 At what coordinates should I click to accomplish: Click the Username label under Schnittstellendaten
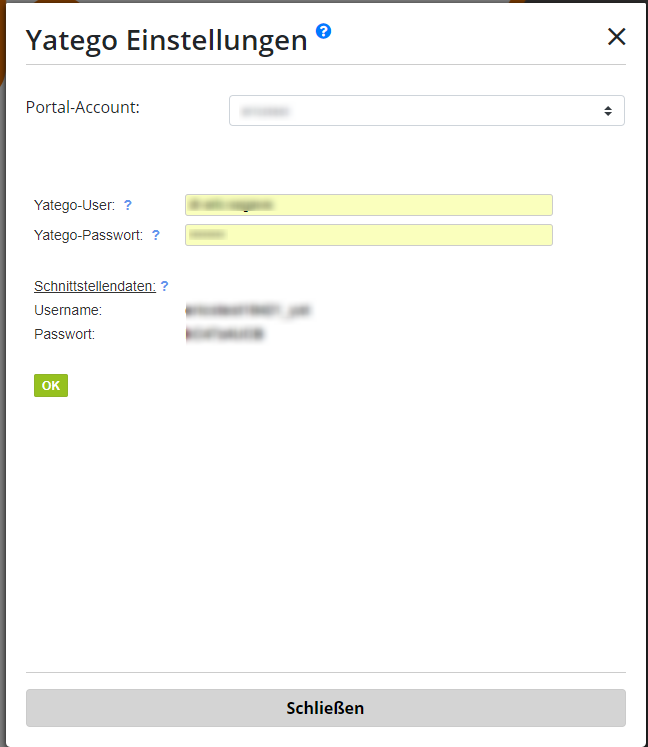(x=68, y=311)
